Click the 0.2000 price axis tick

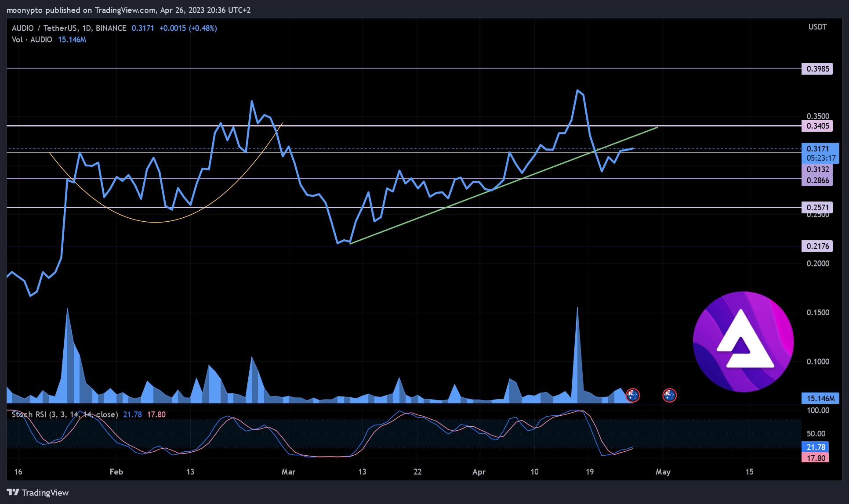pyautogui.click(x=818, y=263)
